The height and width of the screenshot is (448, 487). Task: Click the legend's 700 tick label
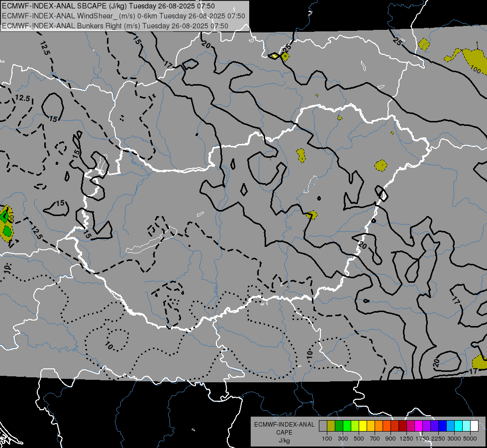click(375, 439)
